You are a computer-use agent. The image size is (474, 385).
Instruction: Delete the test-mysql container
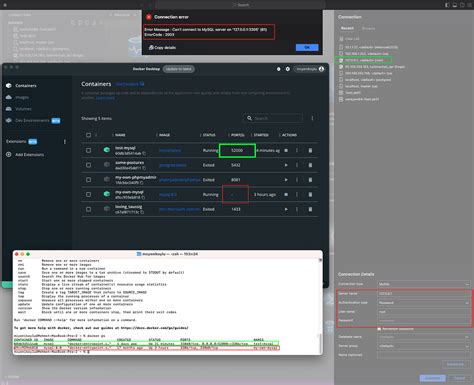pyautogui.click(x=310, y=150)
